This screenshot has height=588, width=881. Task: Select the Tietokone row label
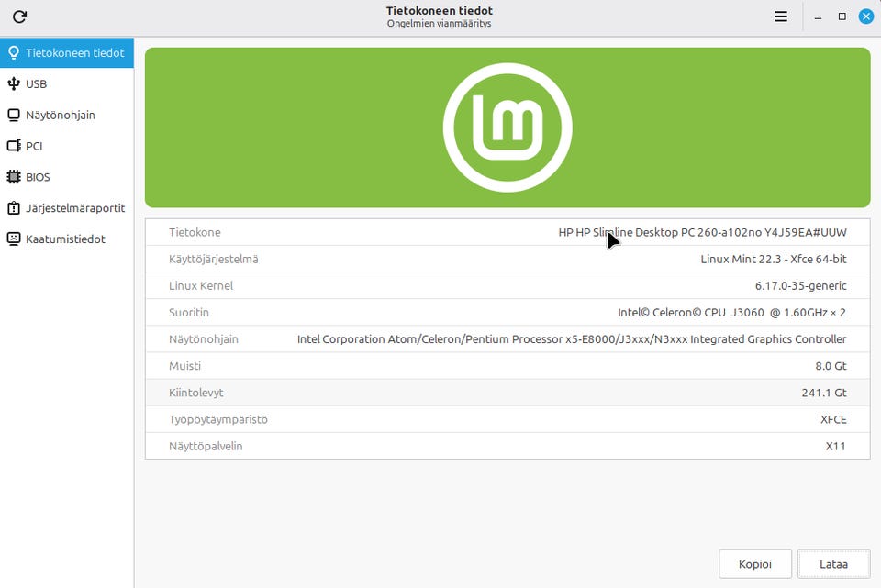[x=195, y=232]
